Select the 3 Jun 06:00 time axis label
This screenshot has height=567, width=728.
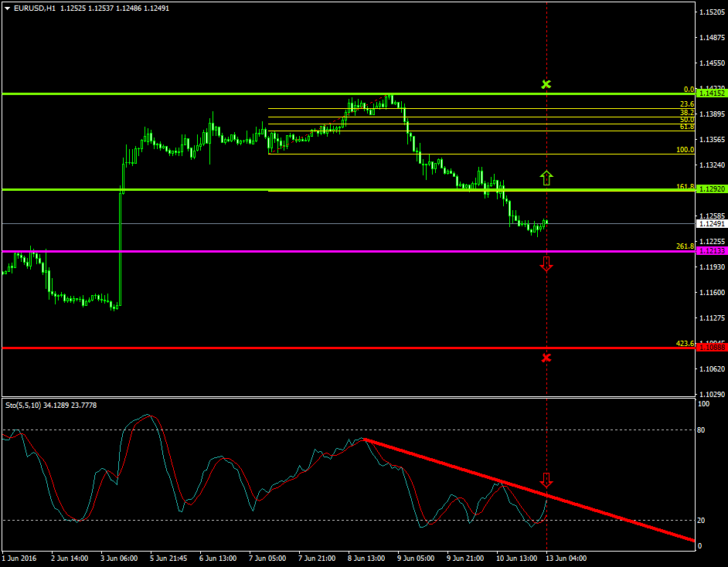[120, 557]
